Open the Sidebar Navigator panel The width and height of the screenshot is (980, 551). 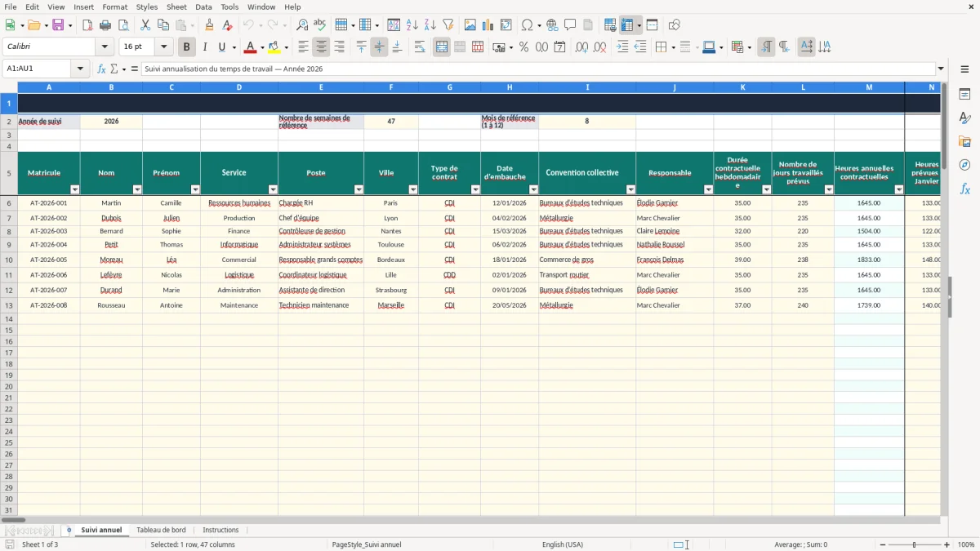[964, 166]
